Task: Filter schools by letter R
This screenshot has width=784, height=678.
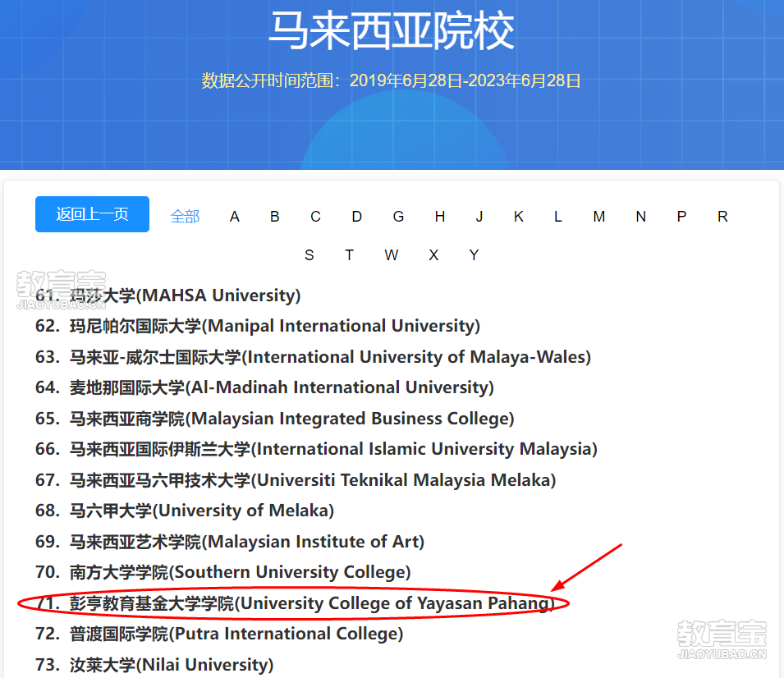Action: pyautogui.click(x=722, y=217)
